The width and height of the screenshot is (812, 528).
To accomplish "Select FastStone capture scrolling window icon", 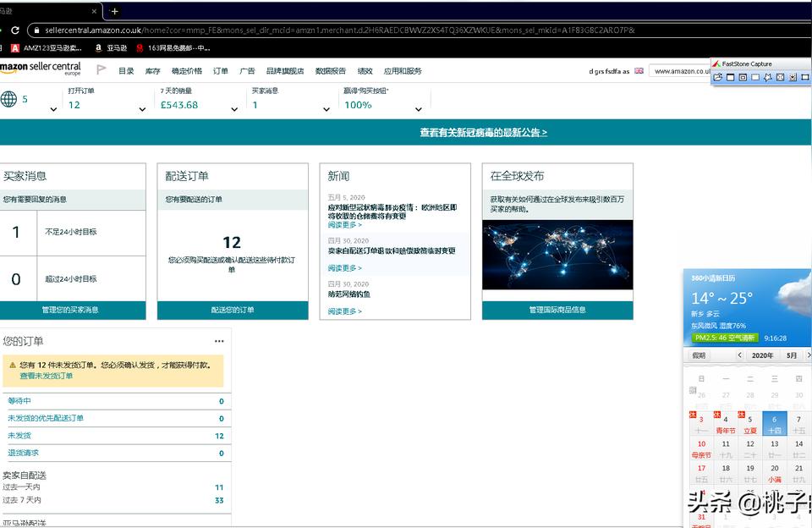I will (x=793, y=77).
